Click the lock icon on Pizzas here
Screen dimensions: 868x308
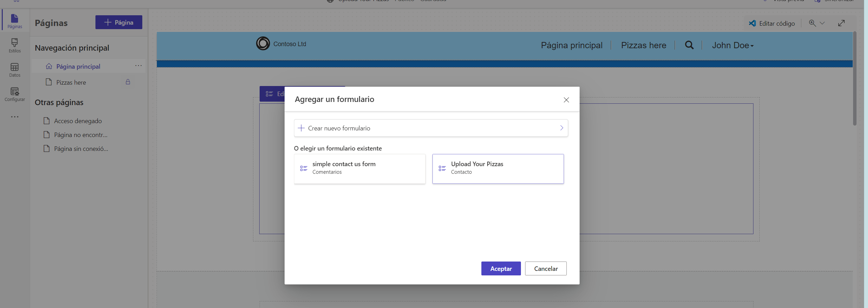tap(128, 82)
